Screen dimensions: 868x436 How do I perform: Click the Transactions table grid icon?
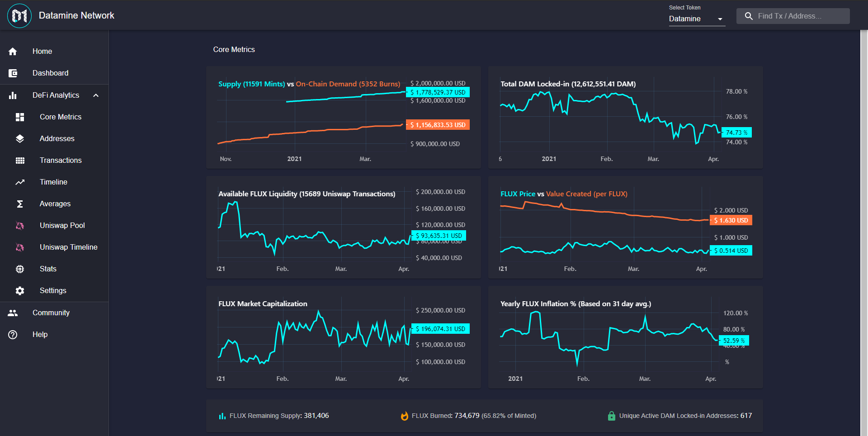point(20,161)
